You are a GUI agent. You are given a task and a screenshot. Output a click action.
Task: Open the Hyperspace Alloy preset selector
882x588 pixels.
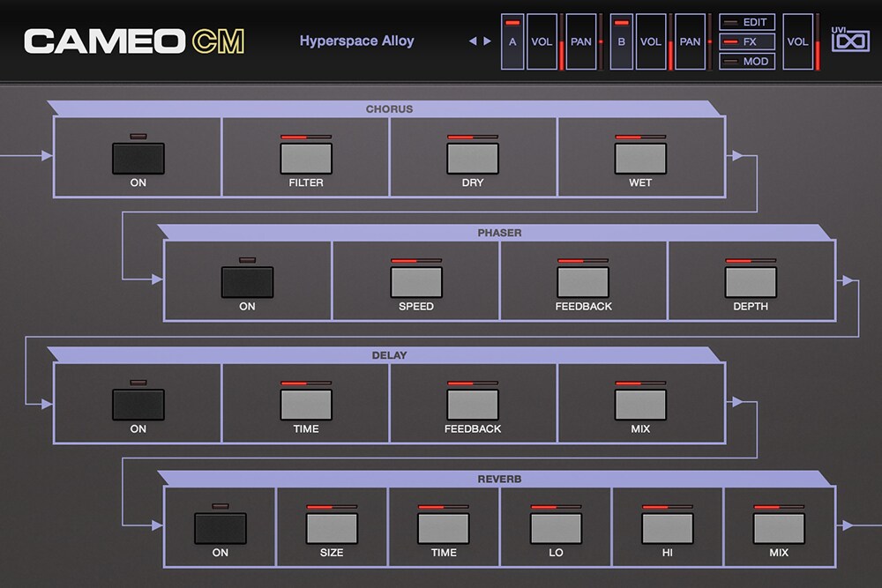(356, 41)
